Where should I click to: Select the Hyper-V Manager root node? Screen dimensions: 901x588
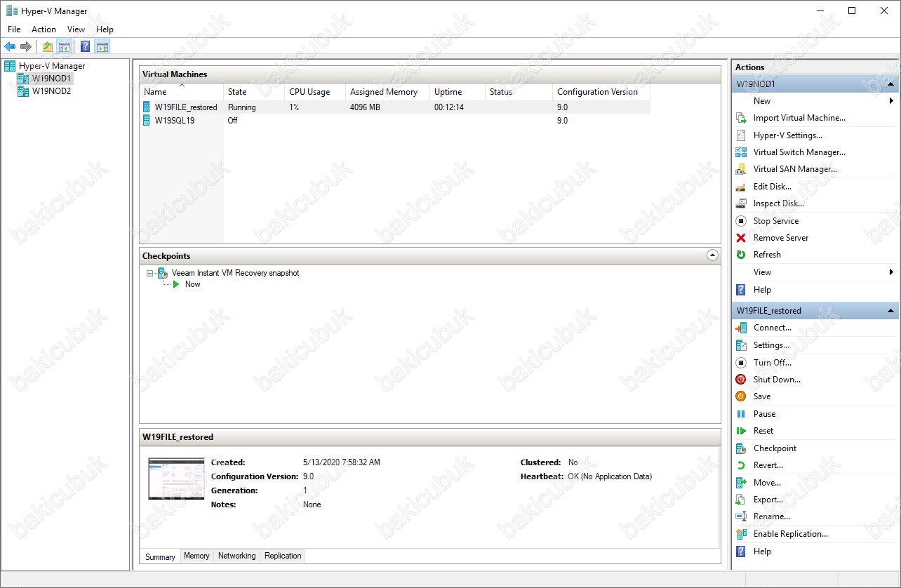(51, 66)
